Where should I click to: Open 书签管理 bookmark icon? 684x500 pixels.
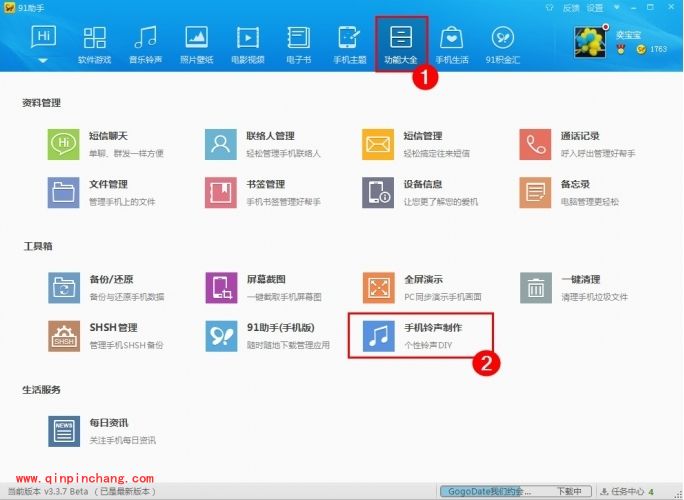point(221,192)
